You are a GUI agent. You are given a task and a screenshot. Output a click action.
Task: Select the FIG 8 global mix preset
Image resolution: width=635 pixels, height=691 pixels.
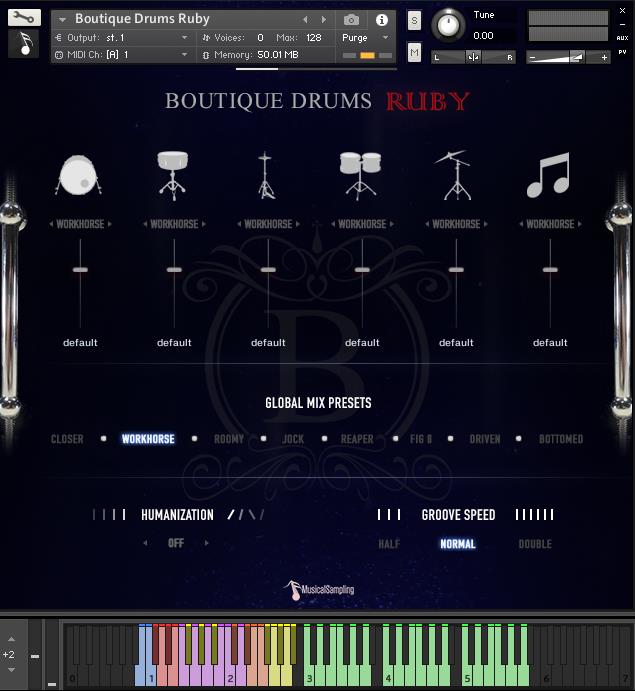[421, 439]
